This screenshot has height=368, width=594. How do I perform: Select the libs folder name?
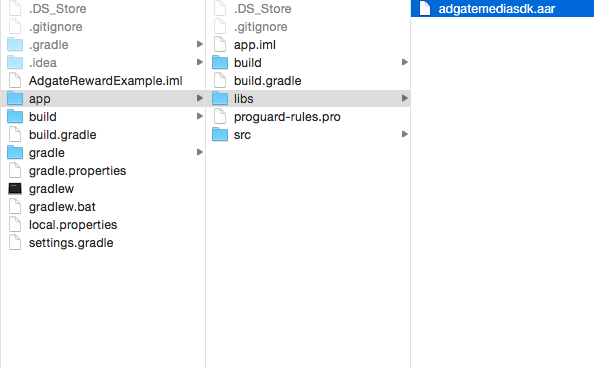point(244,99)
